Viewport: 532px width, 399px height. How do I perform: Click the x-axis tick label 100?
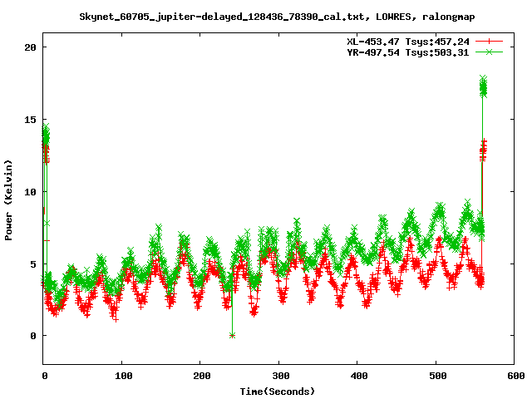tap(124, 376)
